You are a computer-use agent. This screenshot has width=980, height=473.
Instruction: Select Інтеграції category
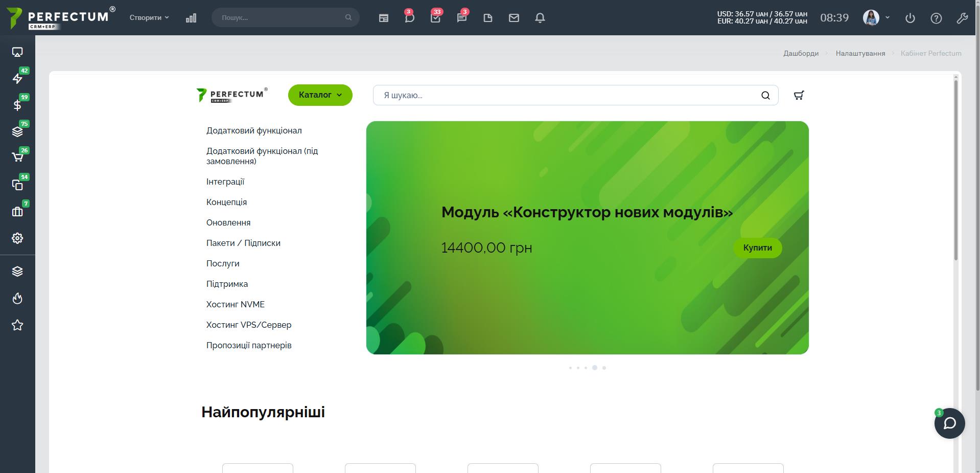click(225, 182)
